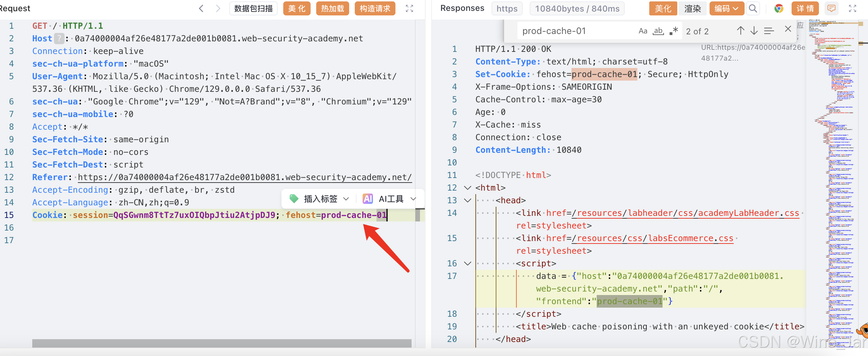
Task: Toggle regular expression (.*) in find widget
Action: point(674,31)
